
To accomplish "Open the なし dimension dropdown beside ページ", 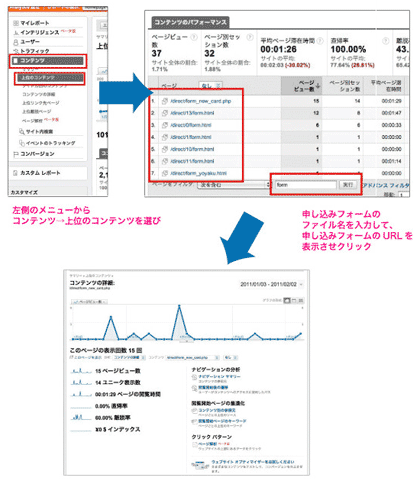I will 210,86.
